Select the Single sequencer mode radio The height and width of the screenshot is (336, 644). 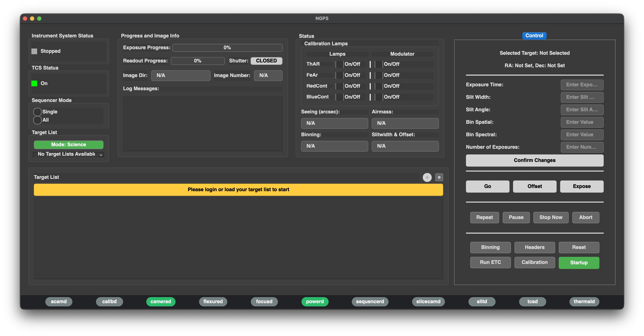[37, 112]
